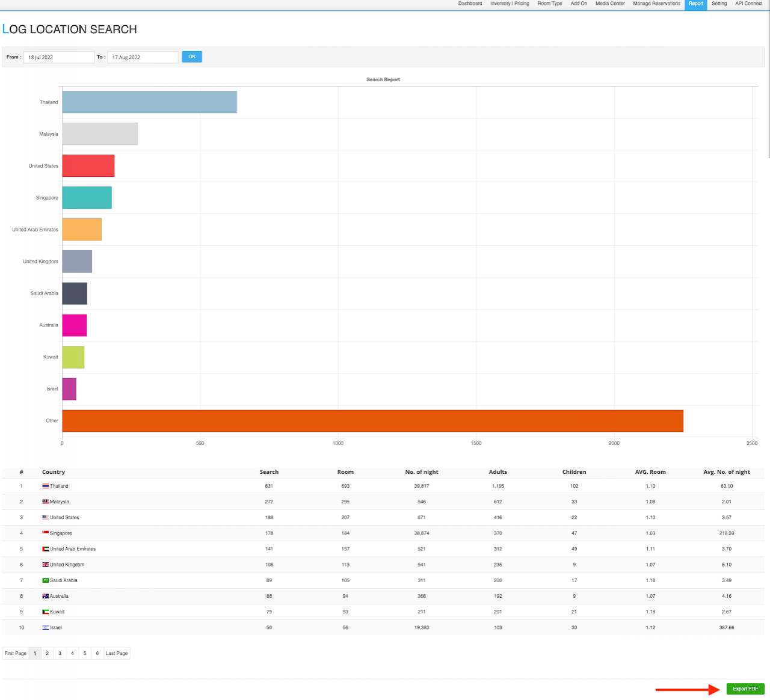770x700 pixels.
Task: Open the From date field
Action: tap(58, 57)
